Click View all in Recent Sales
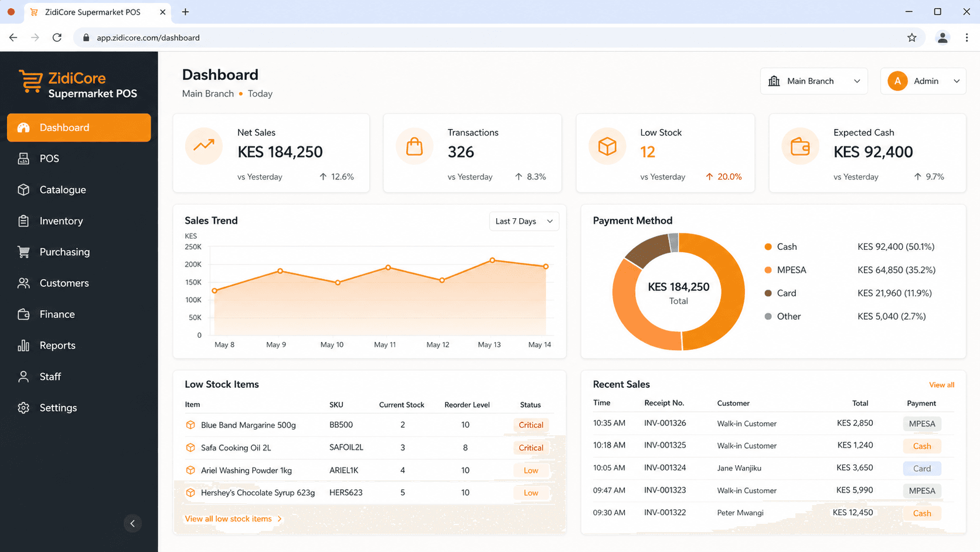This screenshot has width=980, height=552. pos(941,385)
